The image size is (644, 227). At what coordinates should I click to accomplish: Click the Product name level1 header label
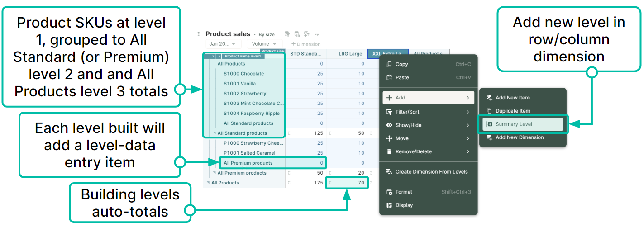(243, 56)
